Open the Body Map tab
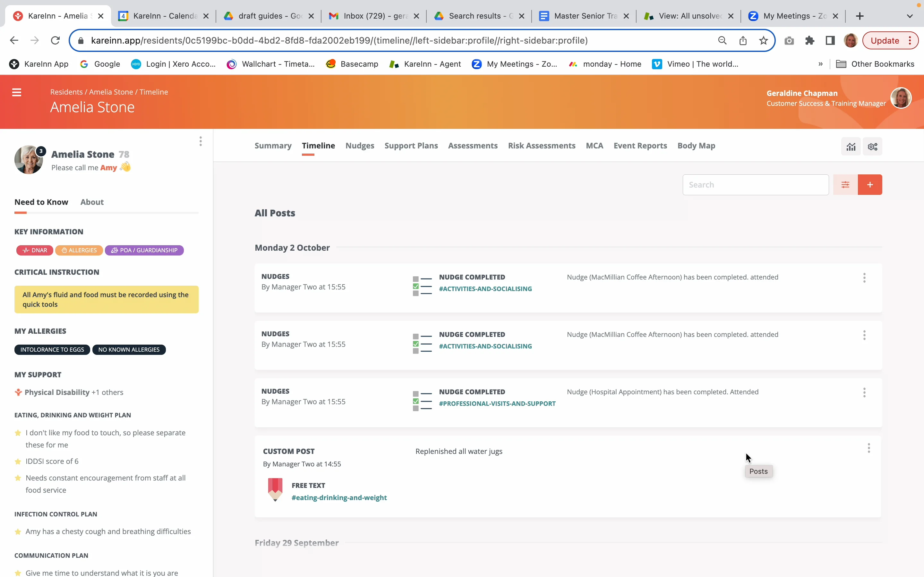The width and height of the screenshot is (924, 577). 696,146
